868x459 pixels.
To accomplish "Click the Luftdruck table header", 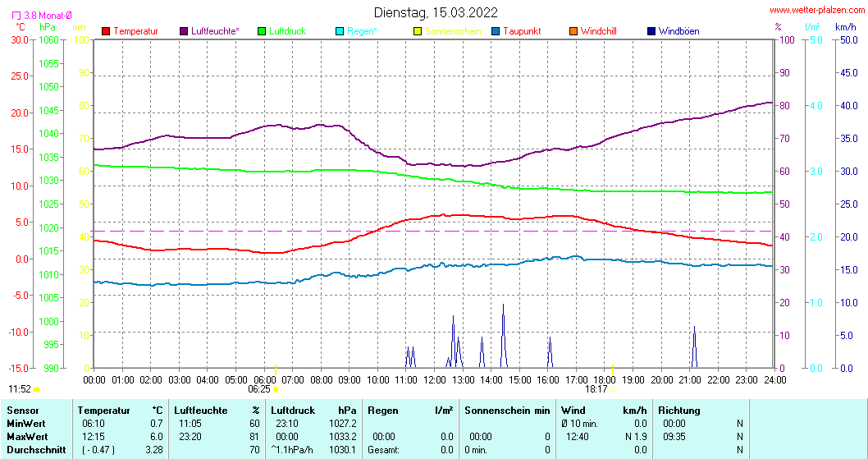I will coord(293,411).
